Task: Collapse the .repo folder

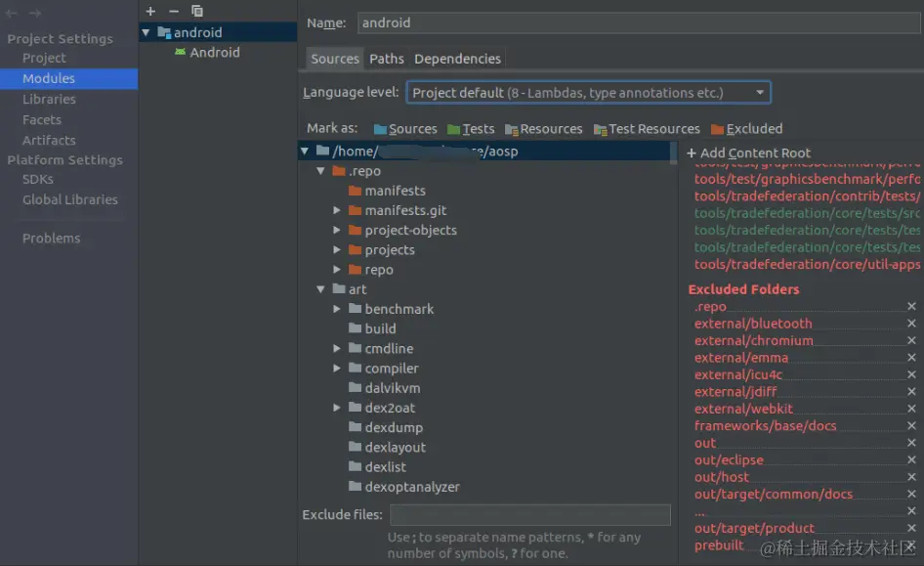Action: [320, 171]
